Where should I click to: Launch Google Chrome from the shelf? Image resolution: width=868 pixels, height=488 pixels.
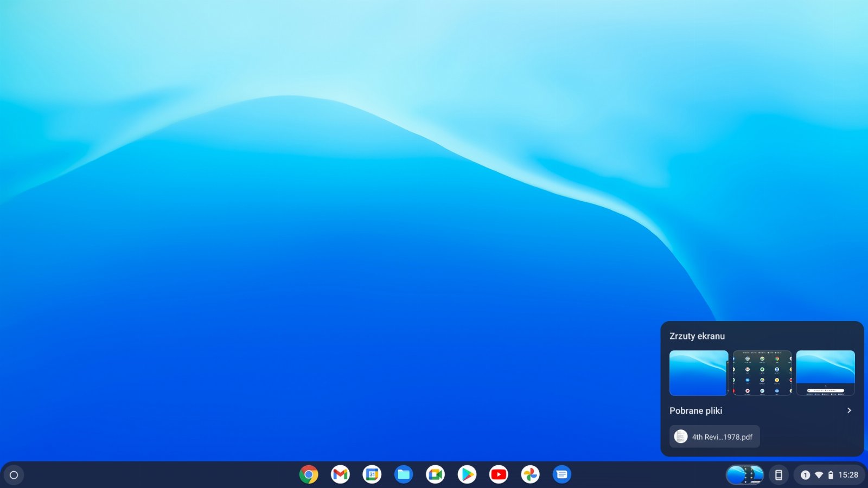(309, 474)
